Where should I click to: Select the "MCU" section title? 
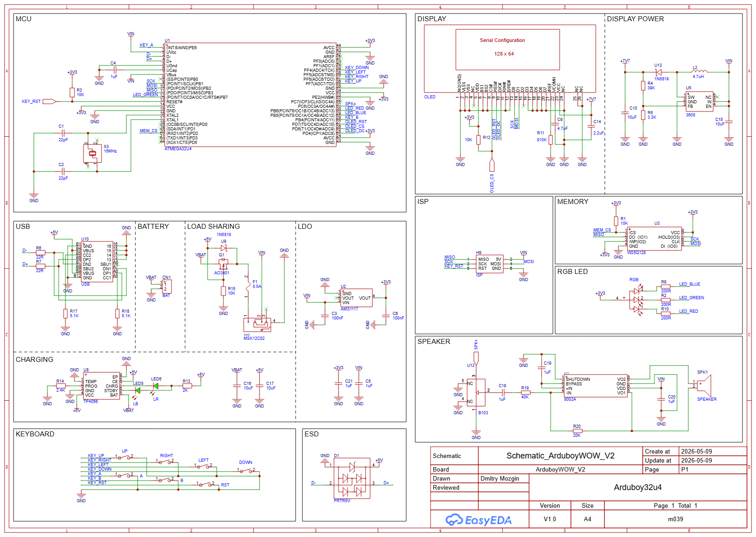tap(23, 19)
